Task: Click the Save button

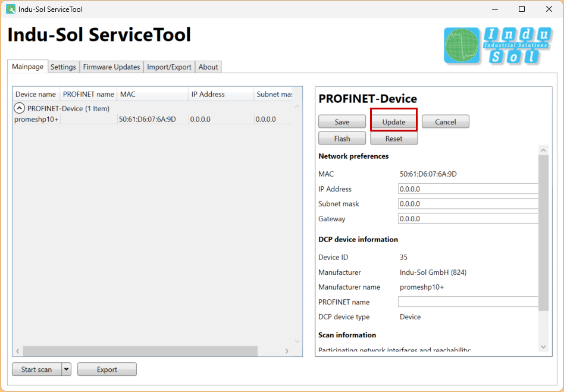Action: click(342, 121)
